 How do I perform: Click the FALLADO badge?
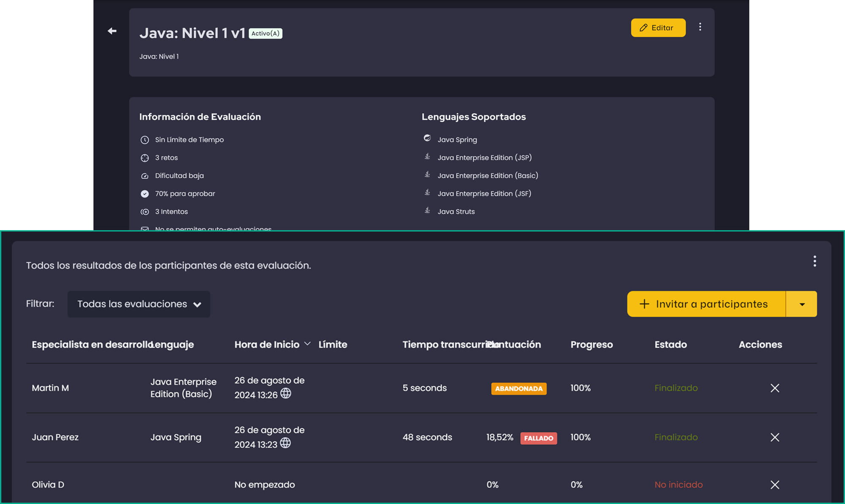coord(539,438)
